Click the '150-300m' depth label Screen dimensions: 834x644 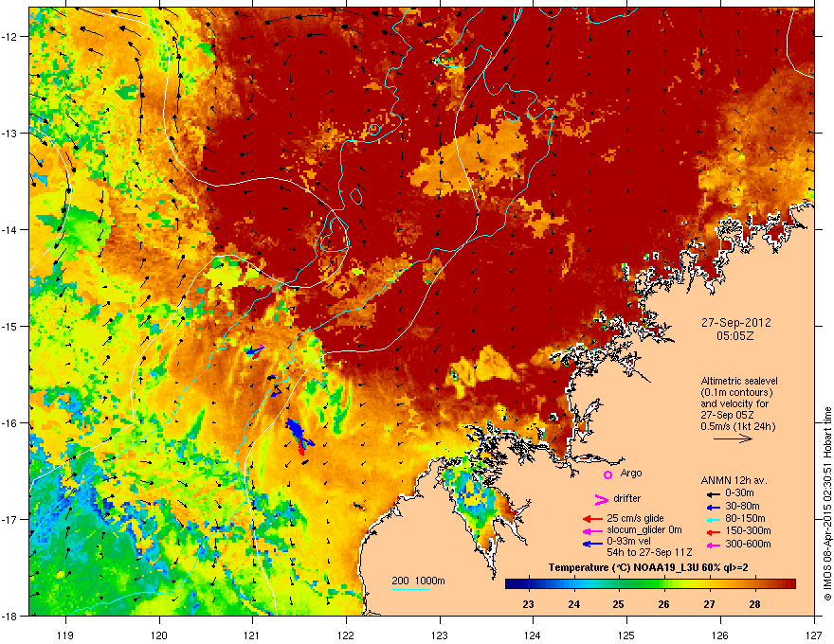[748, 530]
